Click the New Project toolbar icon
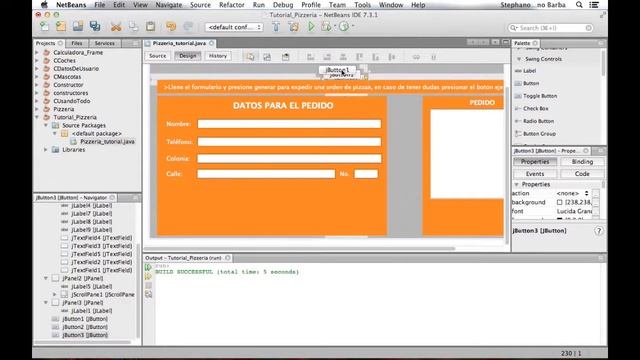 [x=61, y=27]
